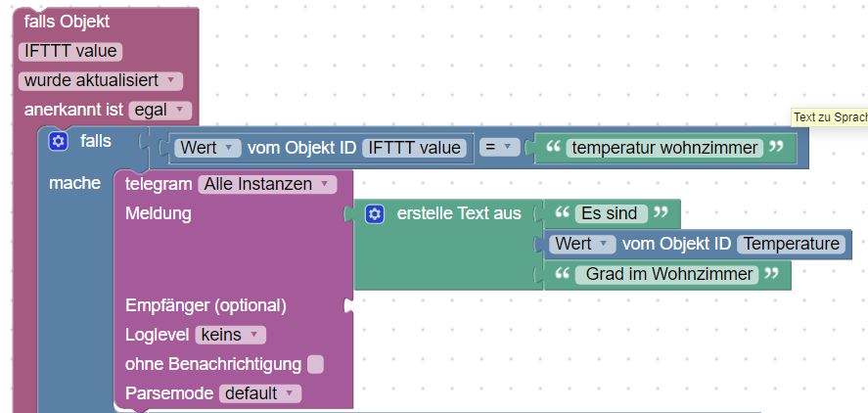
Task: Open Wert dropdown in the falls condition
Action: tap(207, 148)
